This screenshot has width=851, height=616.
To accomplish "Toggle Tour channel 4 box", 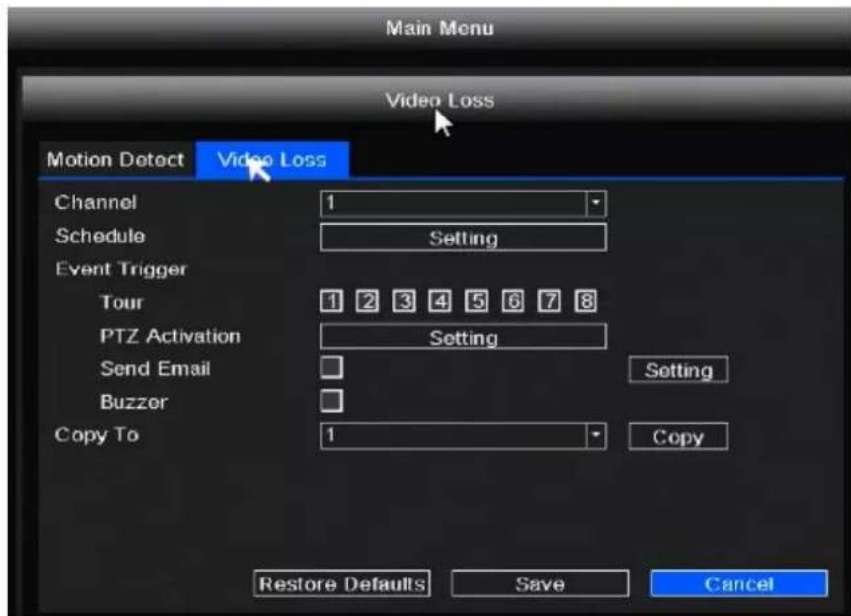I will [x=440, y=301].
